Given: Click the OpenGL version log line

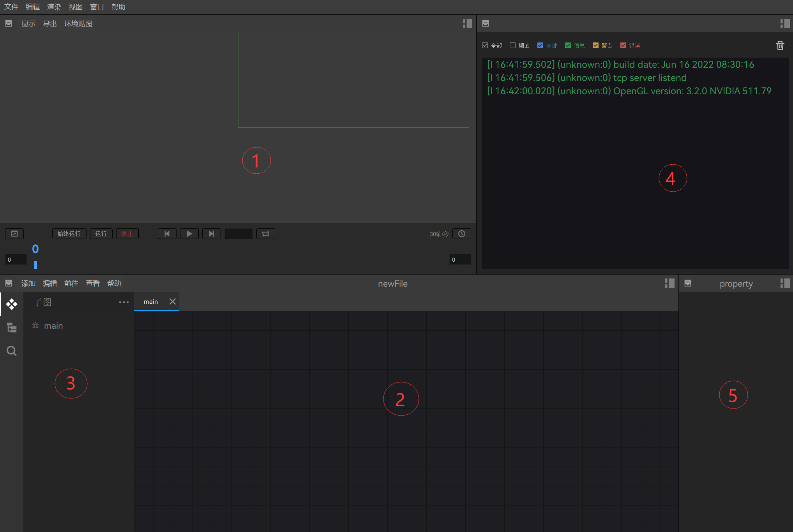Looking at the screenshot, I should [x=629, y=91].
